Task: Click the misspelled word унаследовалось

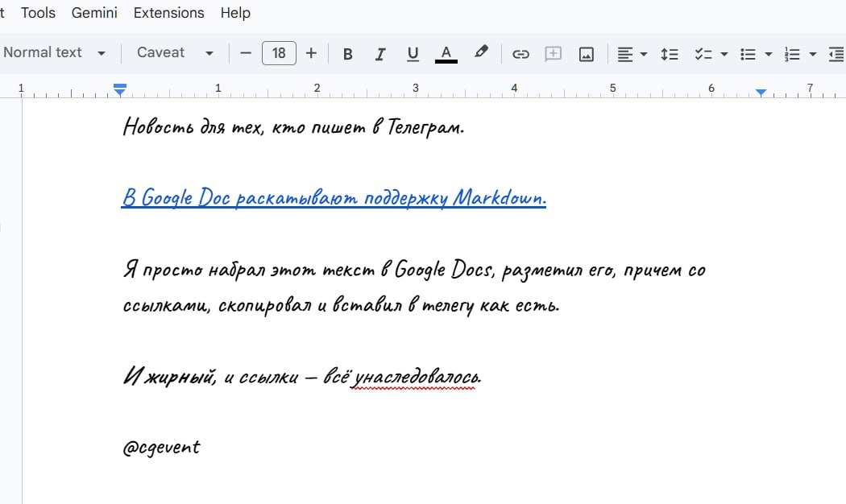Action: (414, 377)
